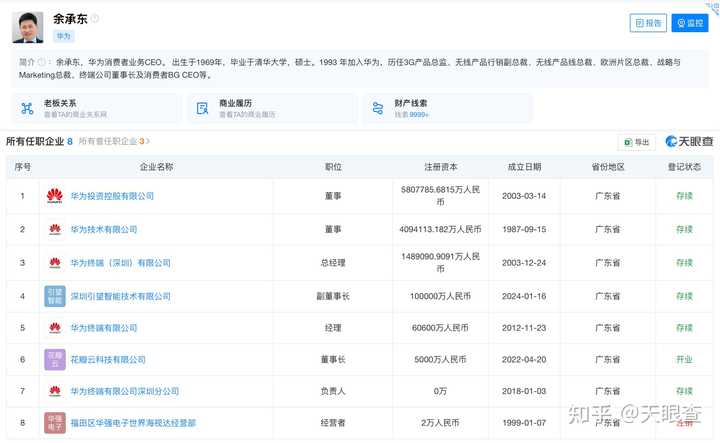This screenshot has width=720, height=443.
Task: Click the red logo tile of 福田区华强电子世界 row
Action: [55, 423]
